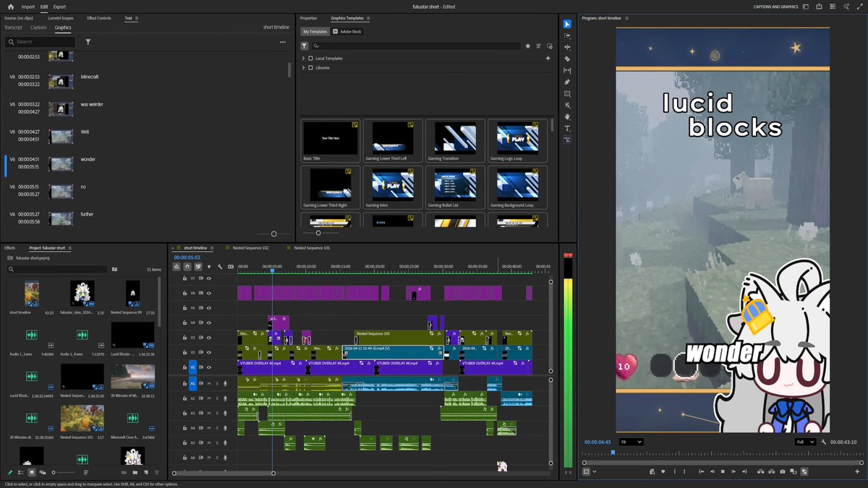
Task: Open the Button Editor plus icon
Action: pos(857,471)
